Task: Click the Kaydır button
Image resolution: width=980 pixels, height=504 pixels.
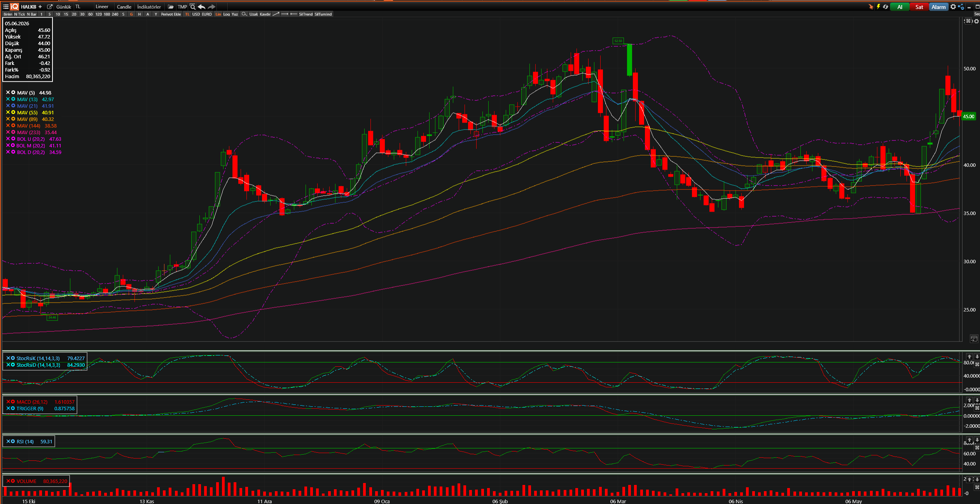Action: tap(265, 14)
